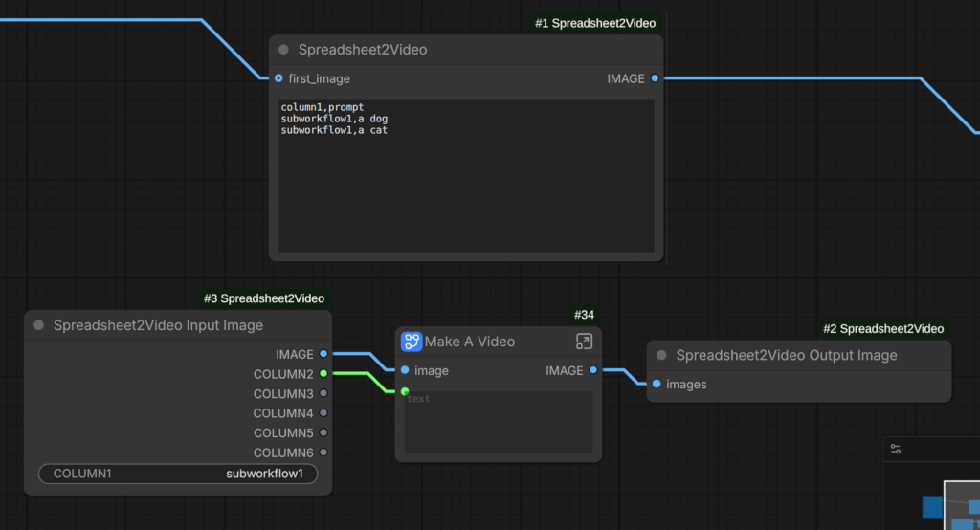Image resolution: width=980 pixels, height=530 pixels.
Task: Click the #1 Spreadsheet2Video badge
Action: coord(595,23)
